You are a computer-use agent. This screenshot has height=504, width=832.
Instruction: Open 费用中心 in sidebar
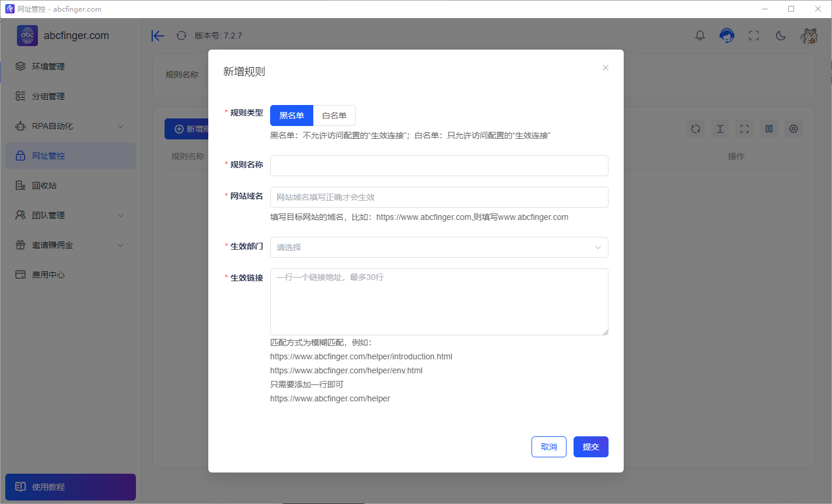pyautogui.click(x=71, y=275)
